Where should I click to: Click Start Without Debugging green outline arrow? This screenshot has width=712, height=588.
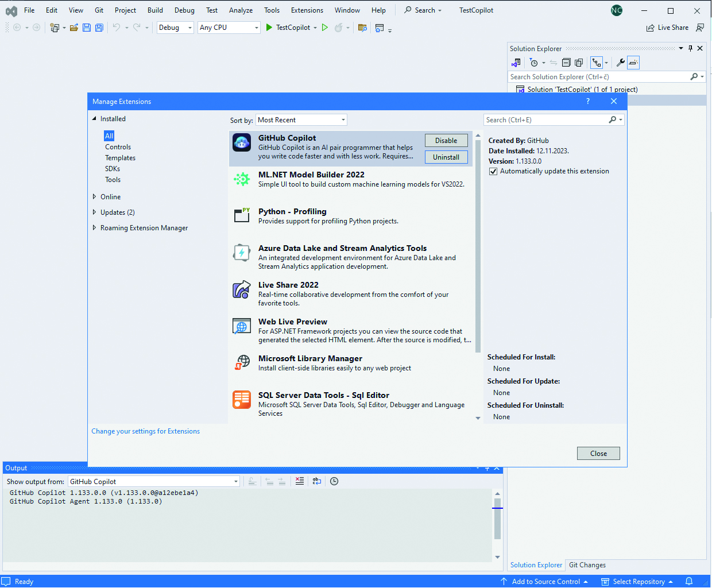click(x=325, y=28)
